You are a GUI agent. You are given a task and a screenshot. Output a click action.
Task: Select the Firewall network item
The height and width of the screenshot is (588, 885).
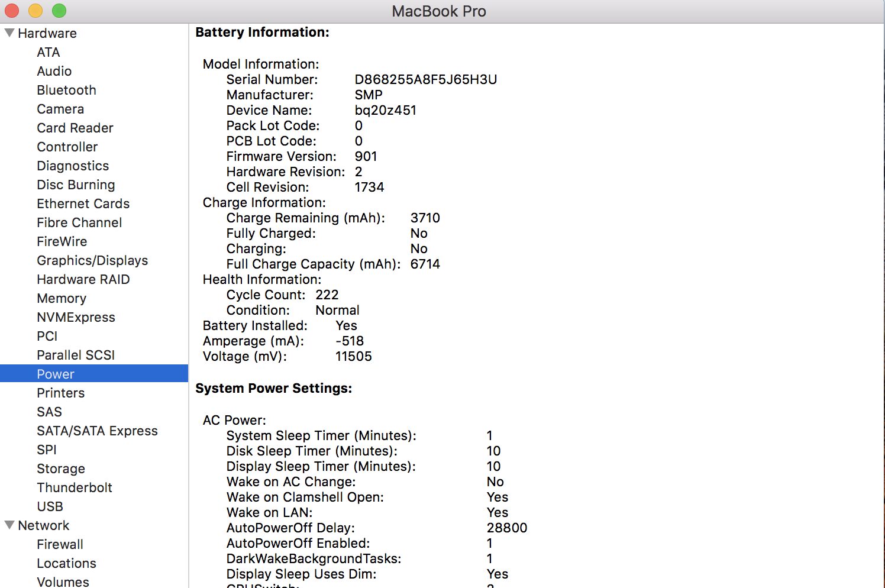coord(60,544)
